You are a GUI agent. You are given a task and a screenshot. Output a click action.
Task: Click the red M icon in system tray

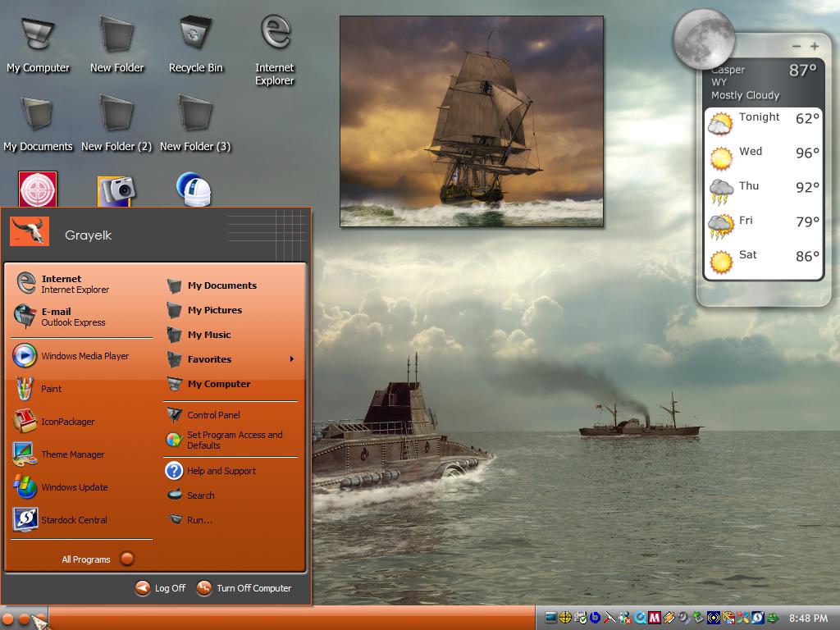(654, 618)
